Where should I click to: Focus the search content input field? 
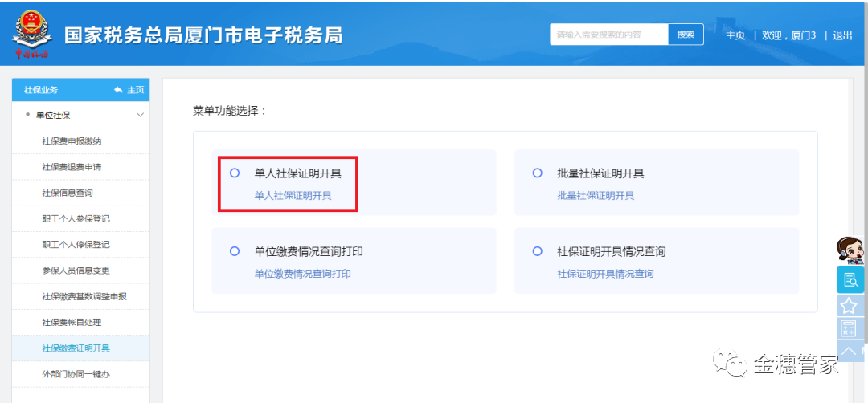[x=609, y=35]
